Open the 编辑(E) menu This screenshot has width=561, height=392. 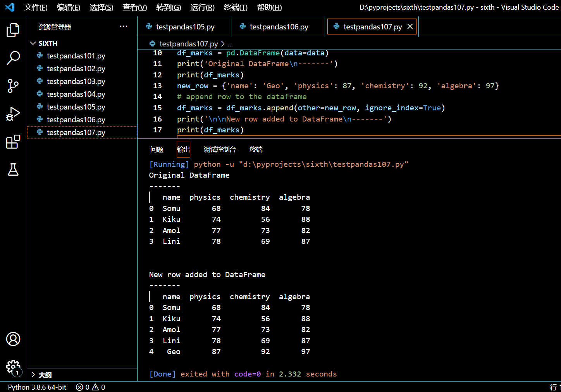pos(69,7)
